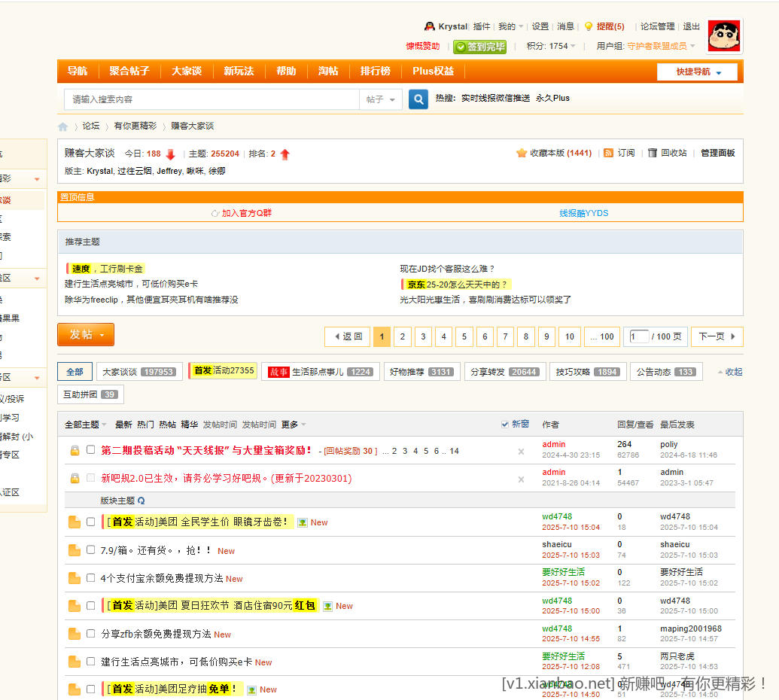The width and height of the screenshot is (779, 700).
Task: Click the folder icon of 美团 全民学生价 thread
Action: 75,522
